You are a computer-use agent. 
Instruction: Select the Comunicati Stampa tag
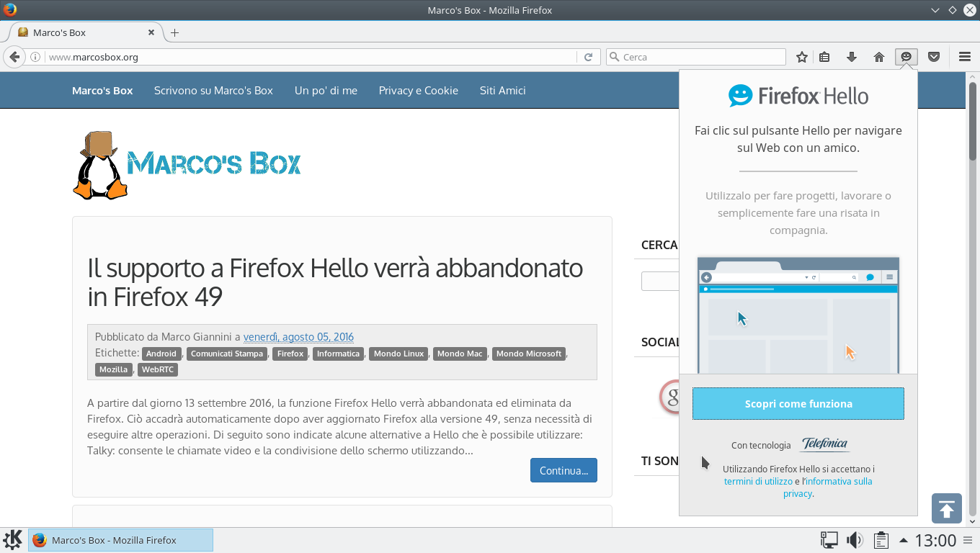point(227,354)
